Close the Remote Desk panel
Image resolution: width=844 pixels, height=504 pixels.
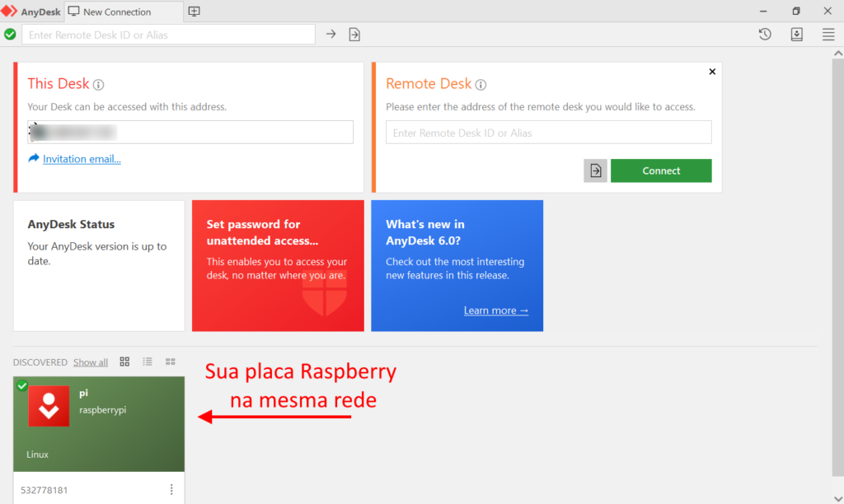point(712,72)
